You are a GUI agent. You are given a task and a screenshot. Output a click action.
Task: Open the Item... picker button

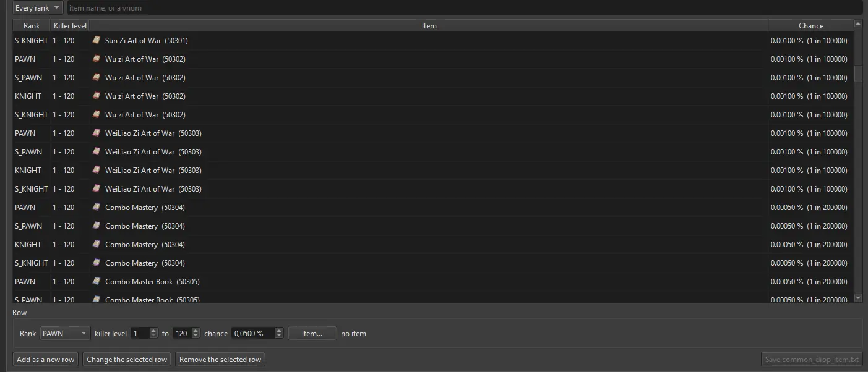(x=312, y=333)
